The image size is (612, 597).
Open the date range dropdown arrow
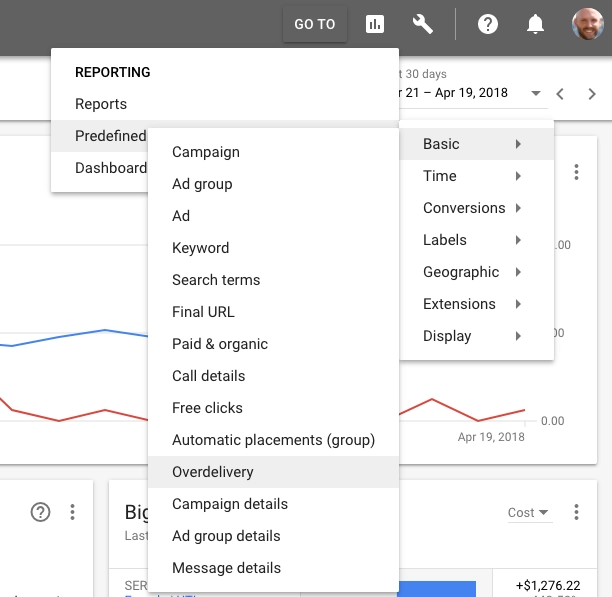(536, 93)
